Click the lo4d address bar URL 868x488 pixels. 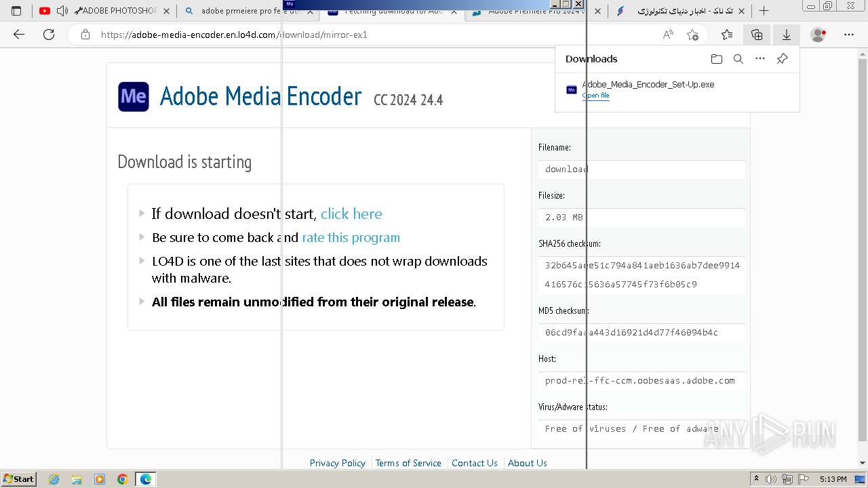click(x=234, y=35)
